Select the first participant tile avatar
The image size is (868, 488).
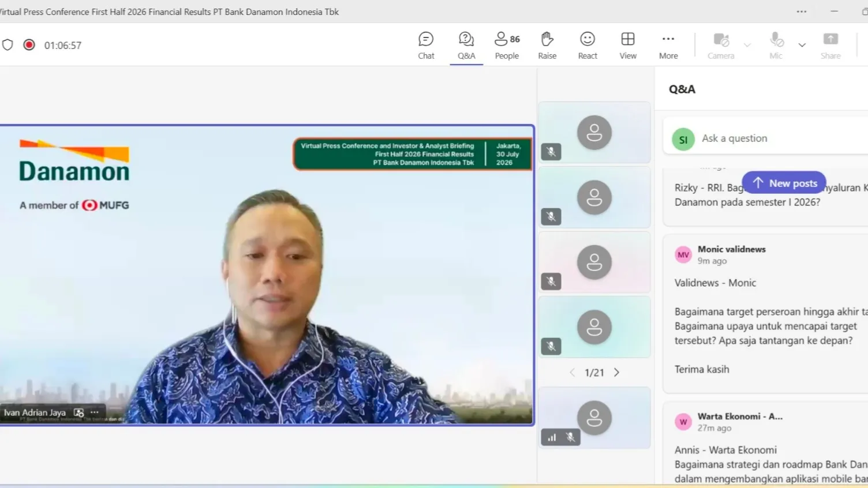coord(594,133)
